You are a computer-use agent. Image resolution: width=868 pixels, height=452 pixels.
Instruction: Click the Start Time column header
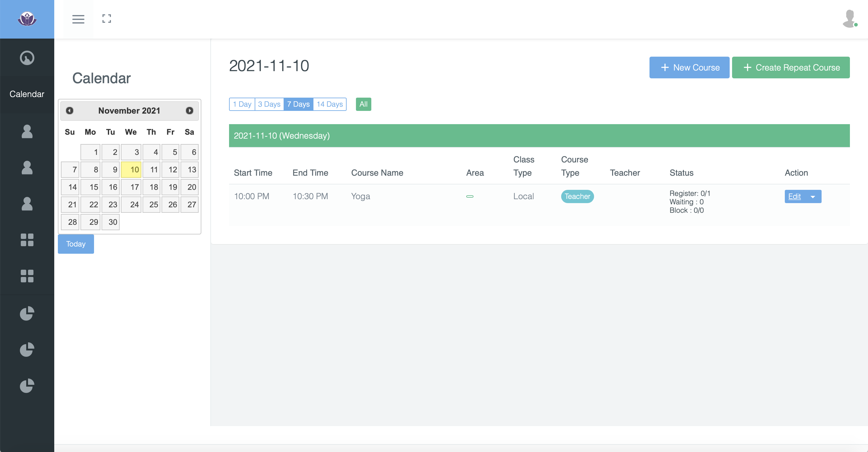coord(253,173)
